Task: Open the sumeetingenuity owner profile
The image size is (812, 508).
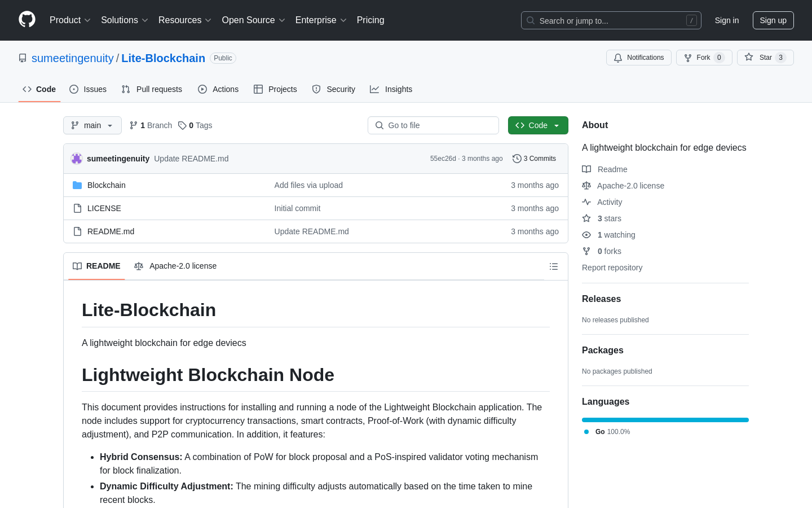Action: click(73, 58)
